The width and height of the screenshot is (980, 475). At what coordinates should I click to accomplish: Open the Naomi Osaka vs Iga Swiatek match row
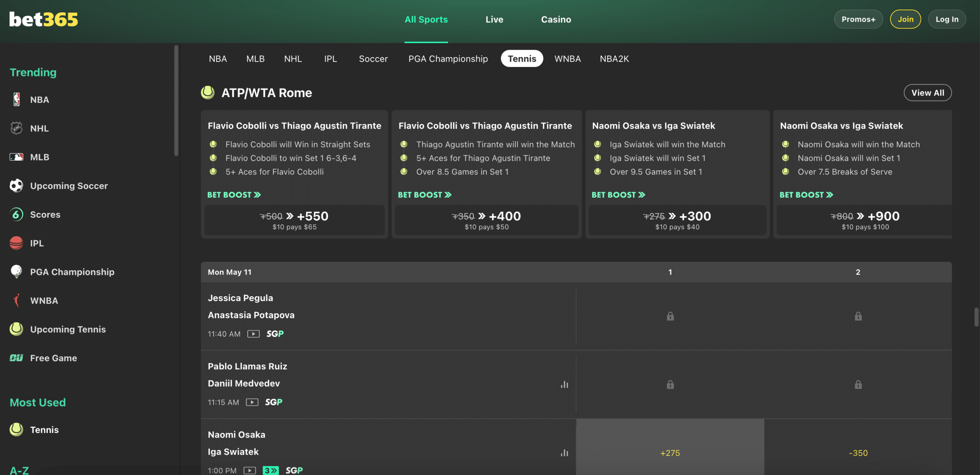(x=388, y=447)
